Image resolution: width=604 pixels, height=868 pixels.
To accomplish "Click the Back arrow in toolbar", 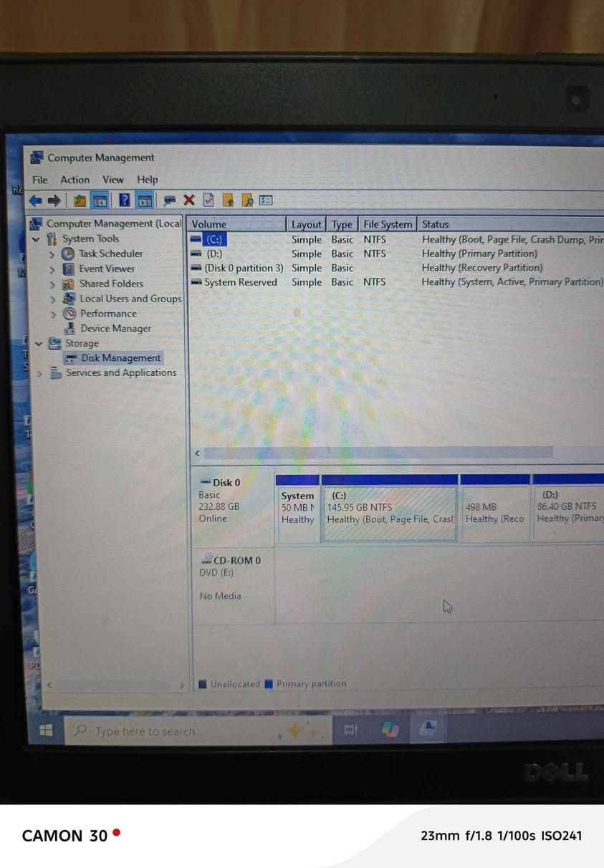I will click(35, 201).
